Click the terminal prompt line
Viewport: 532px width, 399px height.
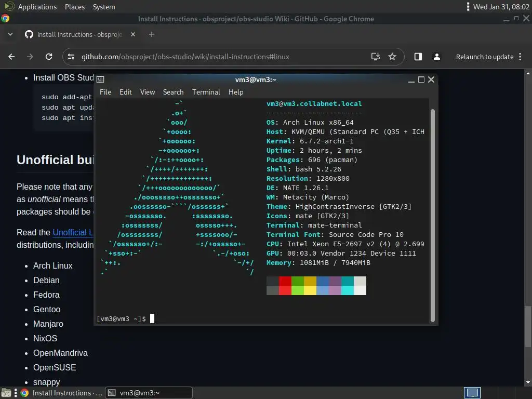[125, 318]
